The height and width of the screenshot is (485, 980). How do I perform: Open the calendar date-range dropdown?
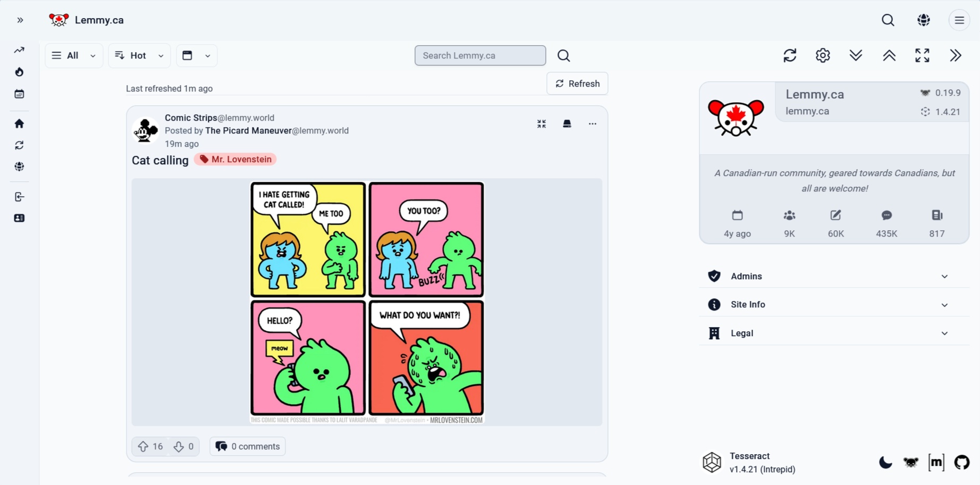(197, 55)
